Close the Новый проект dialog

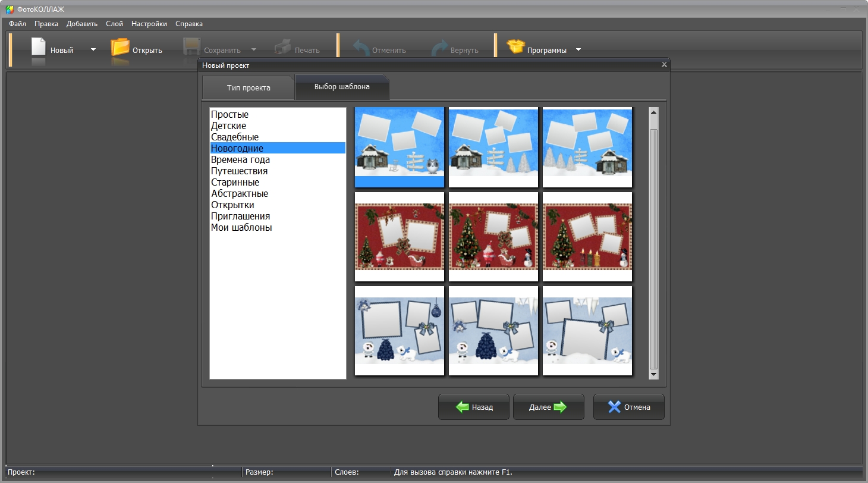point(664,64)
